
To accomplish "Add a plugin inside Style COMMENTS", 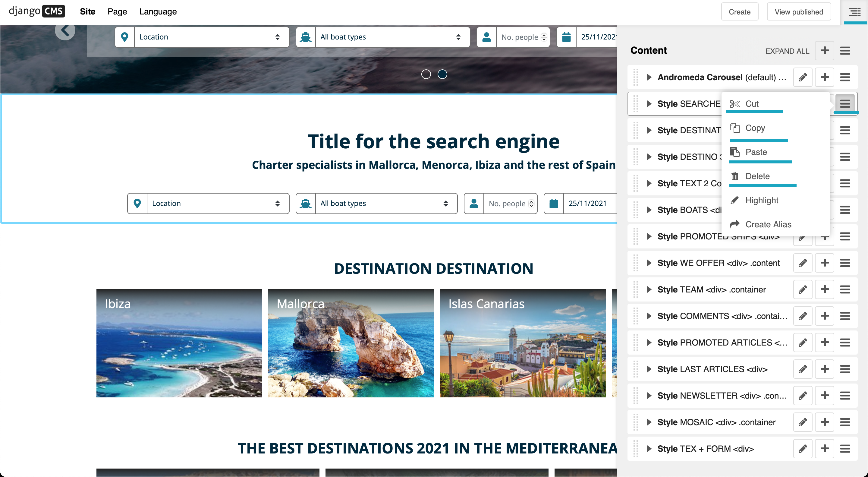I will [825, 316].
